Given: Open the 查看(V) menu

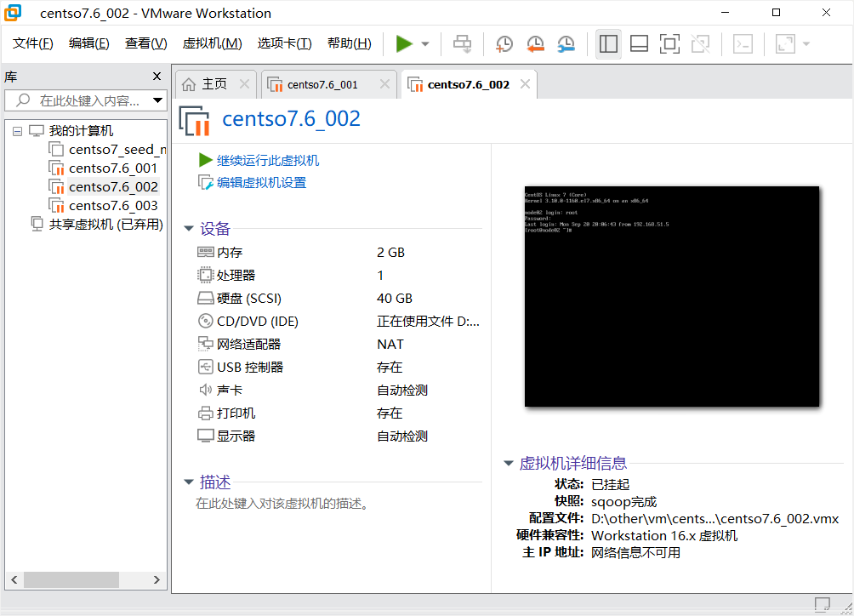Looking at the screenshot, I should tap(146, 43).
